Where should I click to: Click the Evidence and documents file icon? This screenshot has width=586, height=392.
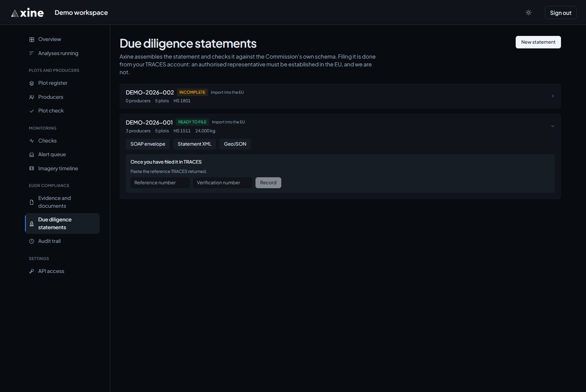click(x=32, y=202)
